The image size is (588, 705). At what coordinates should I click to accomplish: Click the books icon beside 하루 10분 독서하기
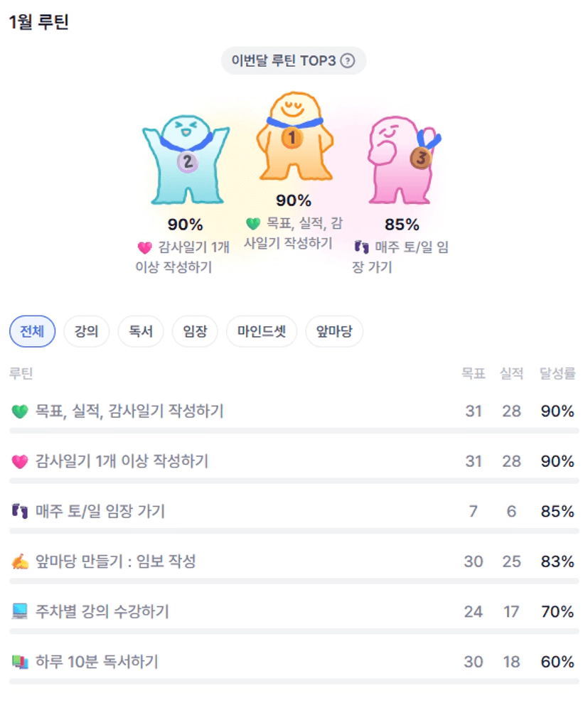coord(20,662)
